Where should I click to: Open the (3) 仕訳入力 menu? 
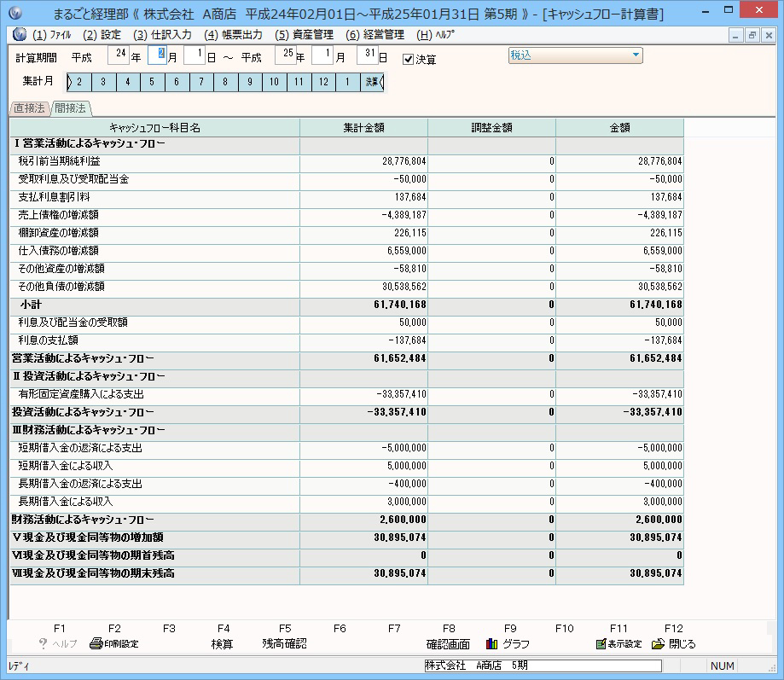coord(162,35)
